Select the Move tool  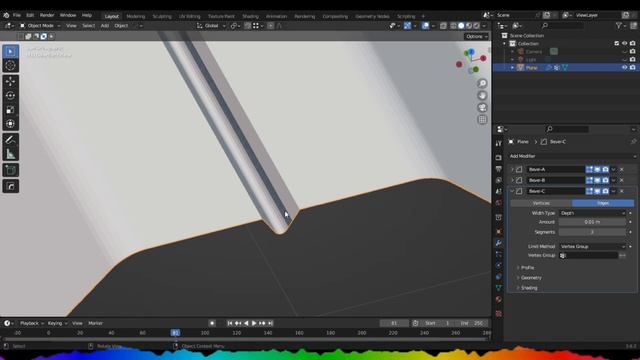coord(11,81)
